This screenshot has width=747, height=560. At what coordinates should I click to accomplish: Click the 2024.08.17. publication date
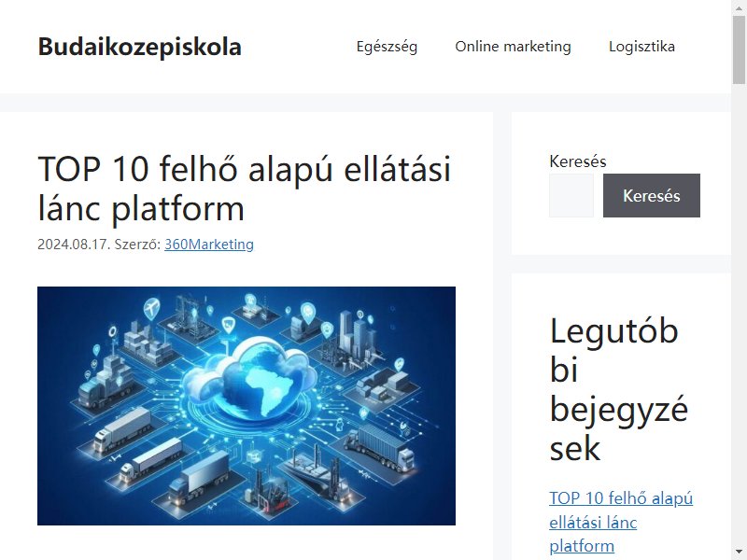point(74,245)
